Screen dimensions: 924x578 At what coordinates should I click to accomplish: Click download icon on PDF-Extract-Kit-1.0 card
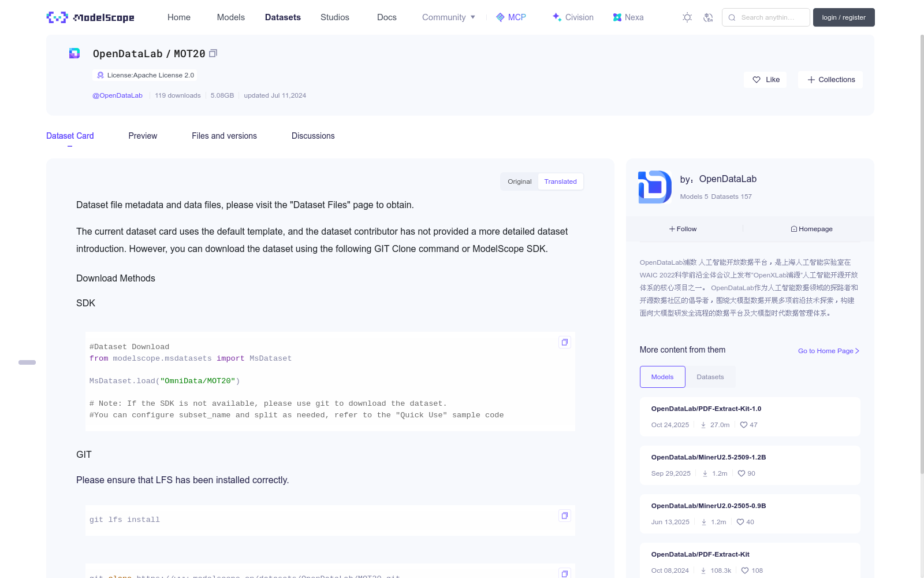point(703,425)
